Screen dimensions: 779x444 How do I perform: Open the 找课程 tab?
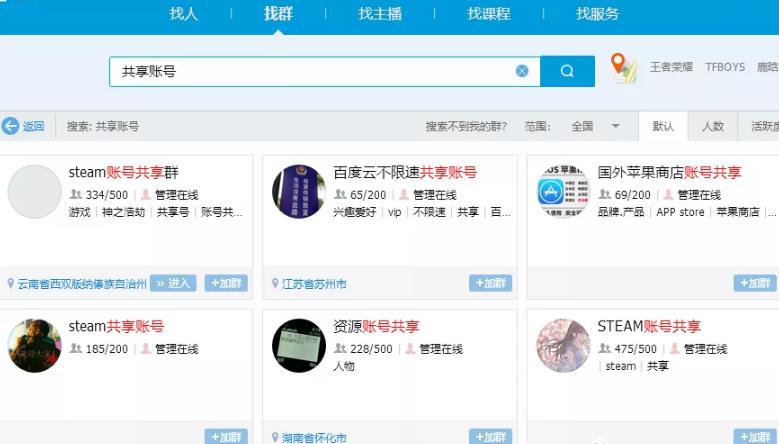click(488, 14)
